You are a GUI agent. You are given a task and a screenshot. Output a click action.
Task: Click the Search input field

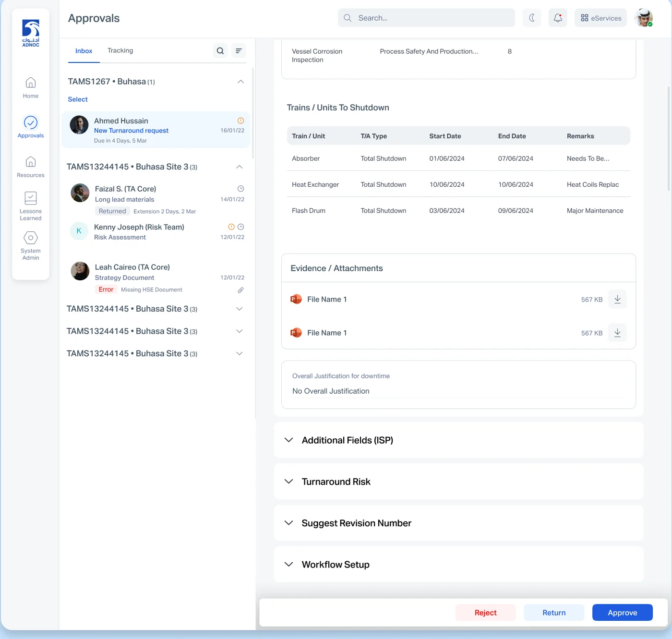point(426,18)
